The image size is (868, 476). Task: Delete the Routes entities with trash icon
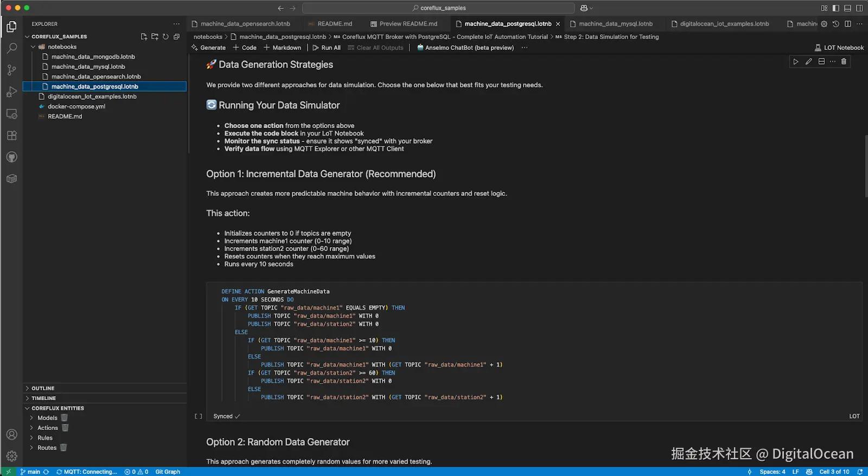(63, 448)
